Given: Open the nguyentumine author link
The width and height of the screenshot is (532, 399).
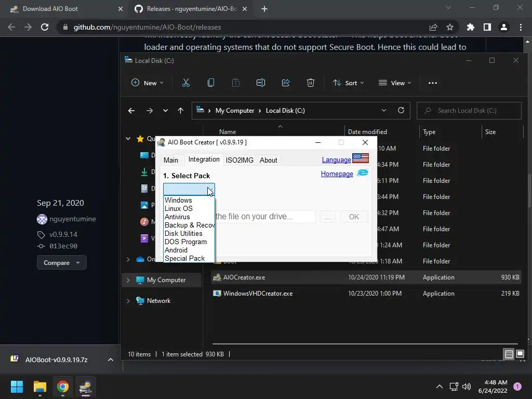Looking at the screenshot, I should pyautogui.click(x=73, y=219).
